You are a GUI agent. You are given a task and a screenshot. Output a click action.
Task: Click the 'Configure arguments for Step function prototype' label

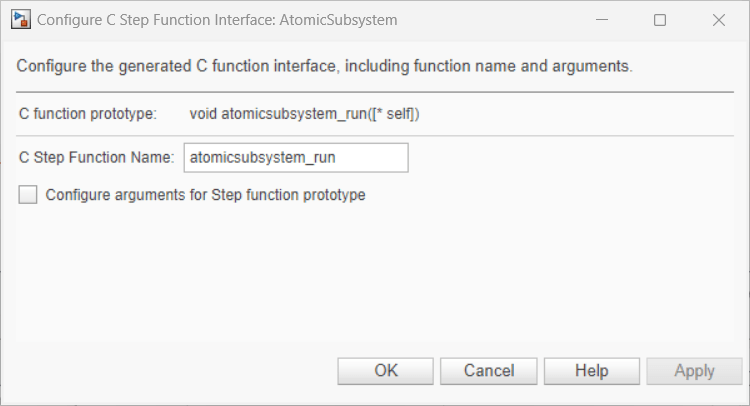point(205,195)
